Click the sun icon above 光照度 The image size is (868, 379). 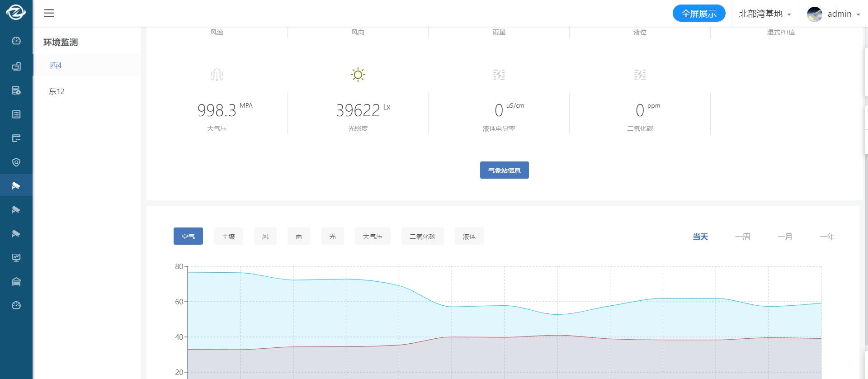click(358, 75)
